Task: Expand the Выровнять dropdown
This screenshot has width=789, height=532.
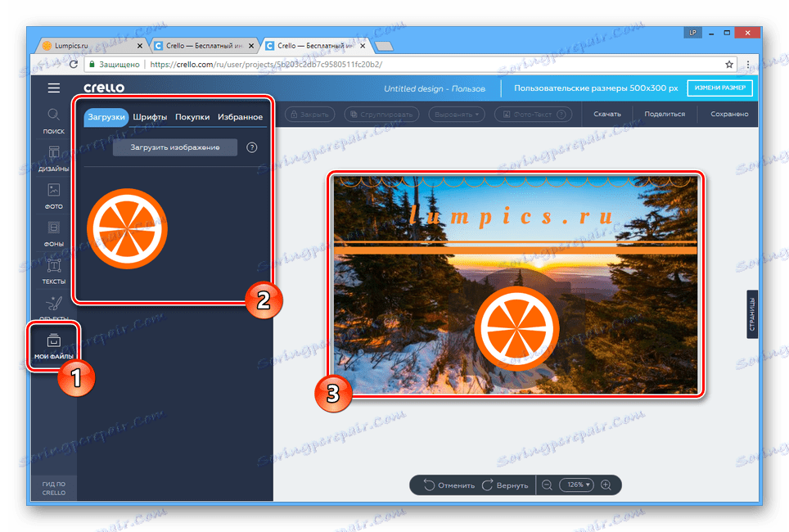Action: 457,115
